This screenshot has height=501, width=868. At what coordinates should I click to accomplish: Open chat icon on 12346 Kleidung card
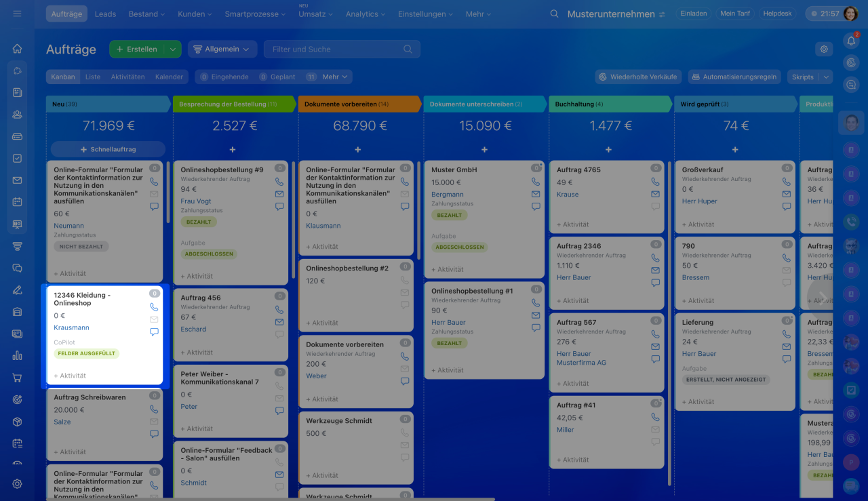[x=154, y=332]
